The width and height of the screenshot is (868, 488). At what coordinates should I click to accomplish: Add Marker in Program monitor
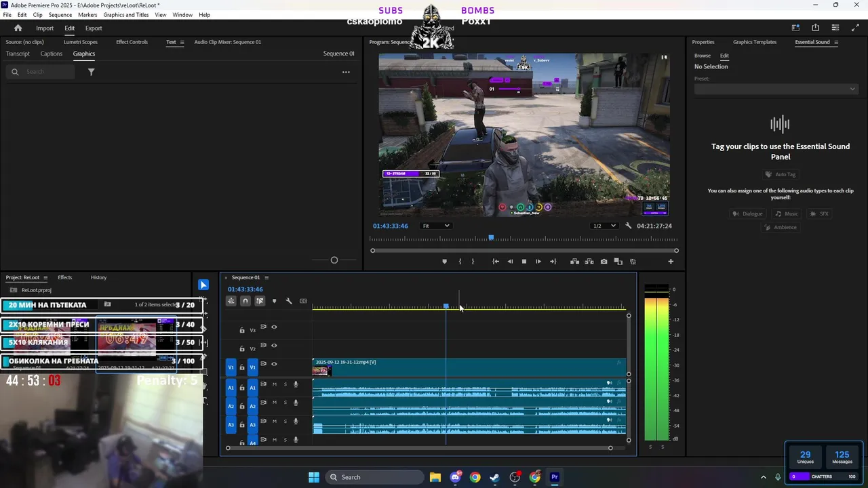445,262
